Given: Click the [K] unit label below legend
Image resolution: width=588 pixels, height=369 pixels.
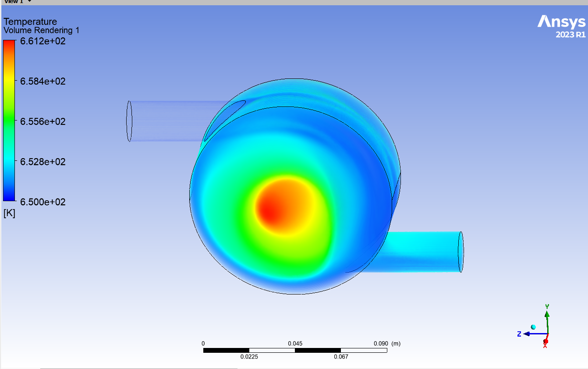Looking at the screenshot, I should coord(9,213).
